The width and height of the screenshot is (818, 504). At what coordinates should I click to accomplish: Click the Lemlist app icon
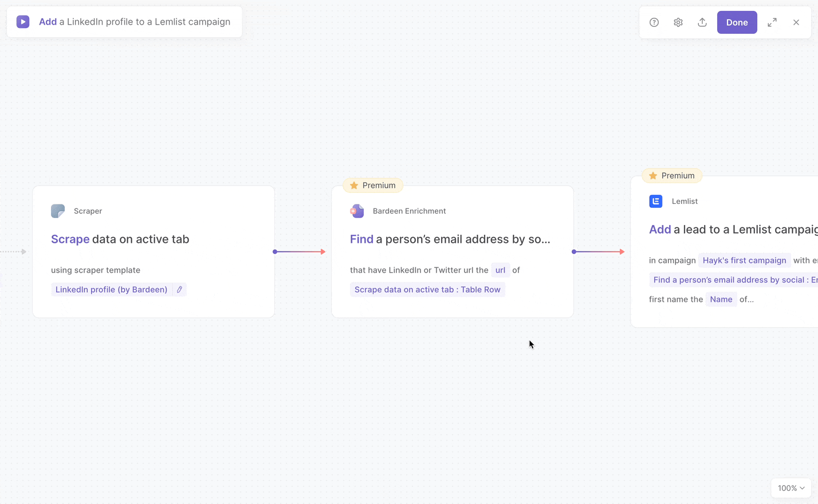pos(656,201)
